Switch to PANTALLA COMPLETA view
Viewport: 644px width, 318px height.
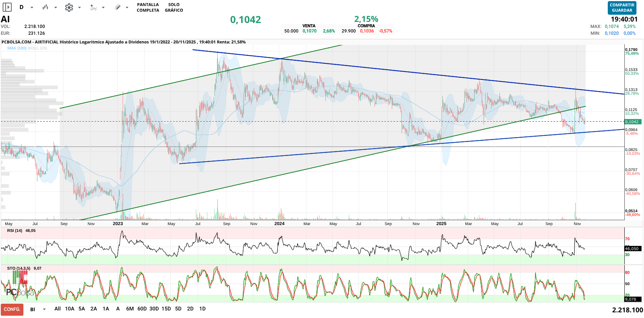(148, 8)
